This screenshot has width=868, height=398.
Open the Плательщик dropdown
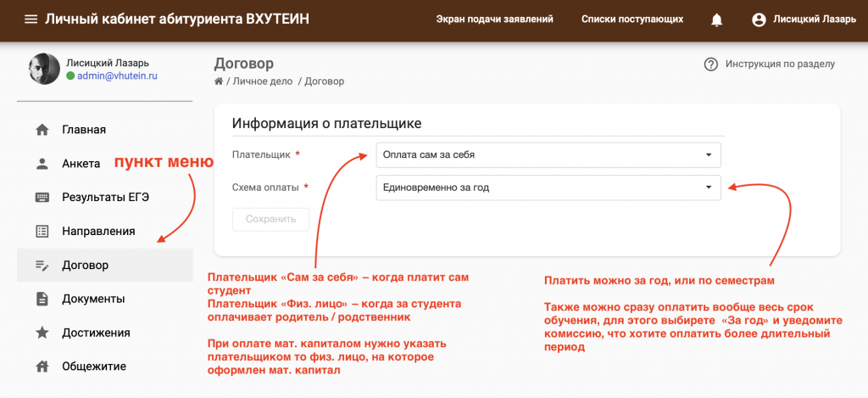coord(548,155)
